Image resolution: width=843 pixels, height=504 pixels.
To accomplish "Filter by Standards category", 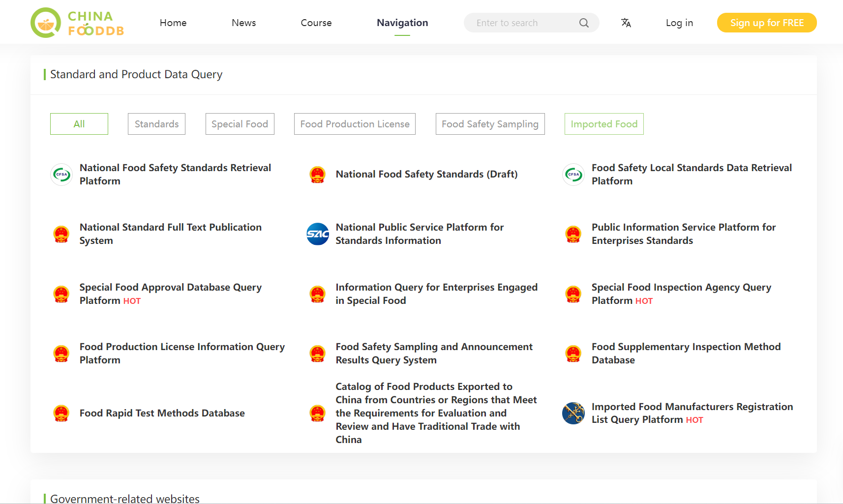I will (156, 124).
